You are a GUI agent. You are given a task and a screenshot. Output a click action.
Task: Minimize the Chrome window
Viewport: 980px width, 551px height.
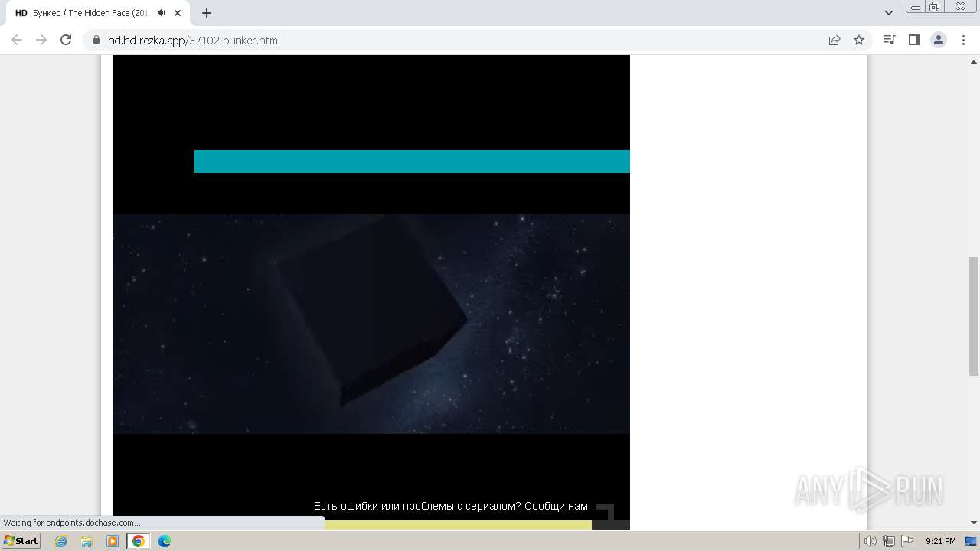click(x=916, y=7)
